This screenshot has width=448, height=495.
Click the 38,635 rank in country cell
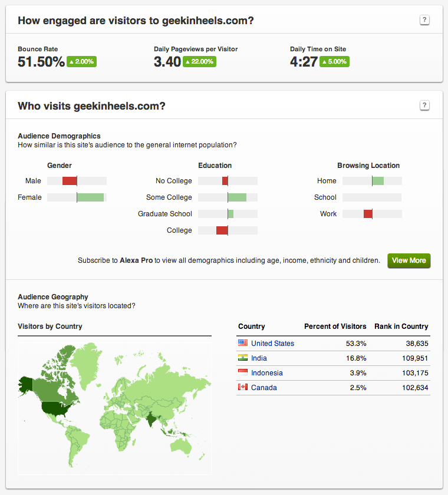417,344
